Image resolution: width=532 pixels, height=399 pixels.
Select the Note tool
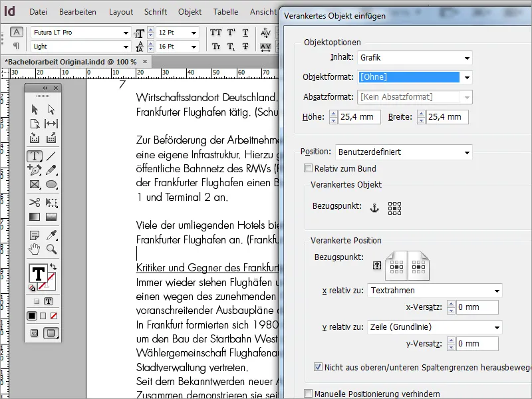coord(35,235)
